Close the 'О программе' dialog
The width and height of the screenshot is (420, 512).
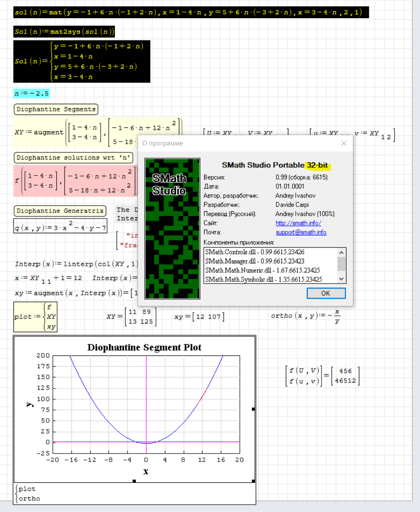[x=343, y=143]
